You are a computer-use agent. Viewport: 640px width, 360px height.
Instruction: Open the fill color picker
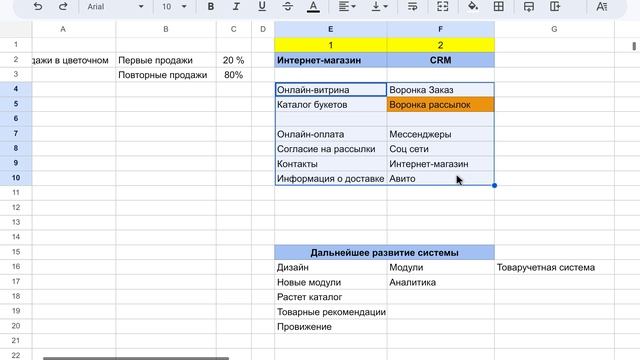473,7
